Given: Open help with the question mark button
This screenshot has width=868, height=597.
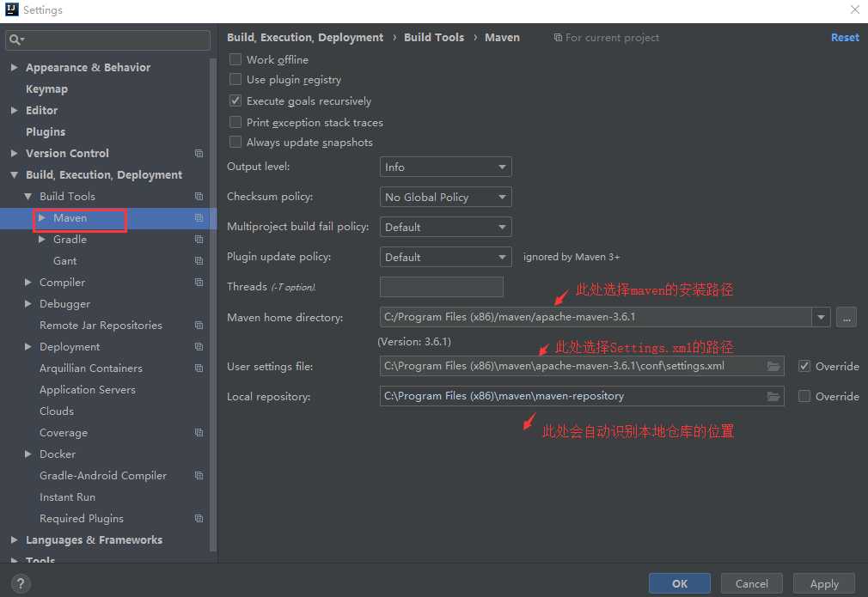Looking at the screenshot, I should (x=21, y=584).
